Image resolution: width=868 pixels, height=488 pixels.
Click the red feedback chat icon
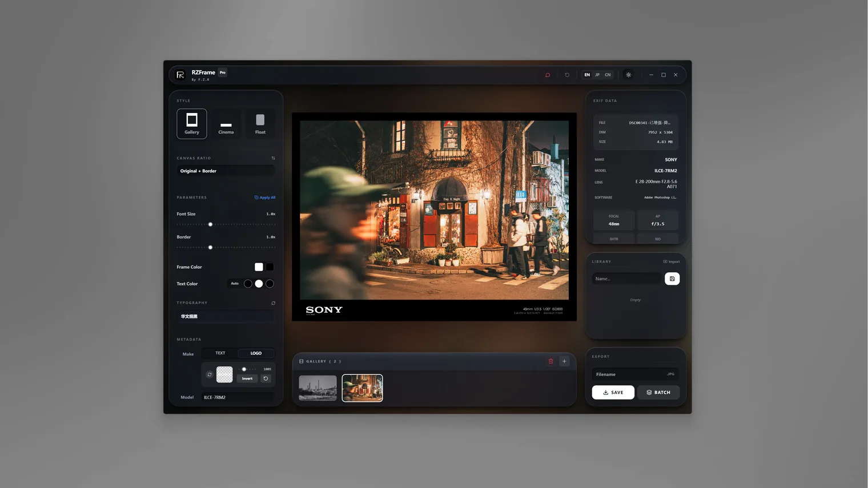click(x=548, y=75)
